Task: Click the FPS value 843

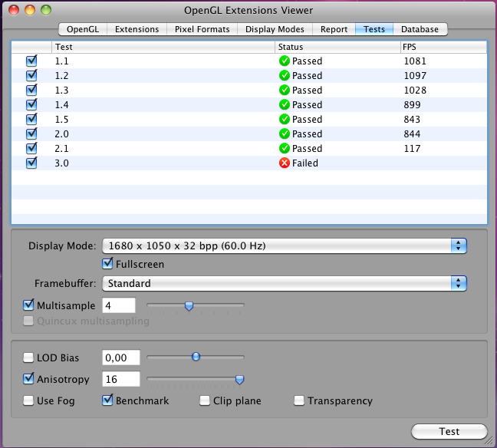Action: (412, 119)
